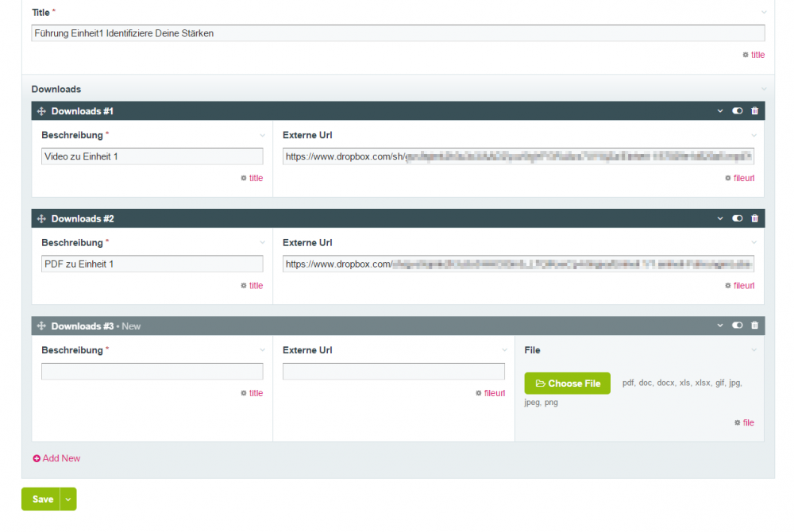
Task: Disable Downloads #2 via toggle switch
Action: click(737, 218)
